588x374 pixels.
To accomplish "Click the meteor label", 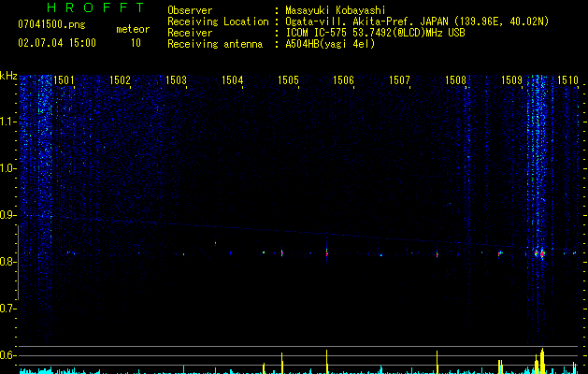I will point(133,29).
